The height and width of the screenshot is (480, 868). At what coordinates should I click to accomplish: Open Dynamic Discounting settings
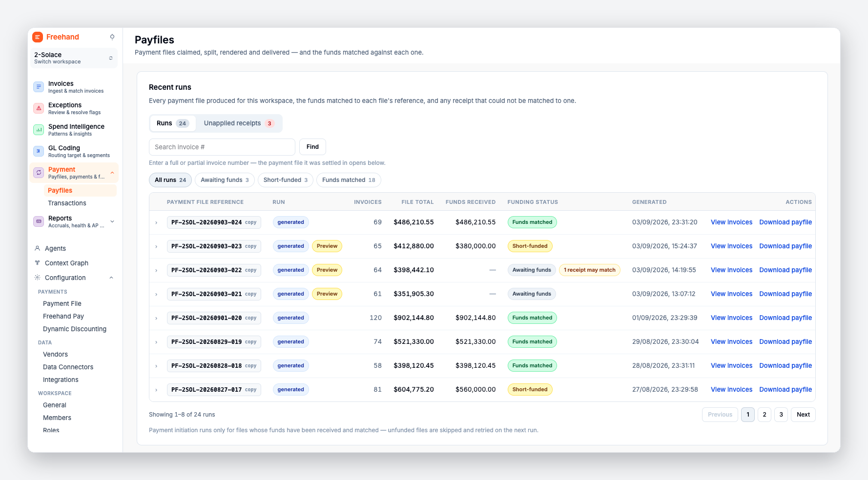click(x=75, y=329)
